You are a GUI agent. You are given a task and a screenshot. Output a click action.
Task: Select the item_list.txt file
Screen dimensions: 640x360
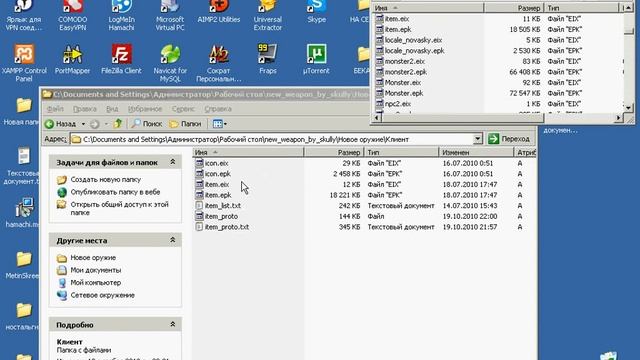222,206
